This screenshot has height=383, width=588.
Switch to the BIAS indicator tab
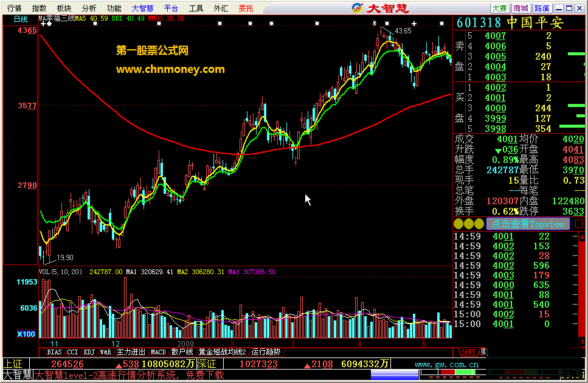[54, 352]
